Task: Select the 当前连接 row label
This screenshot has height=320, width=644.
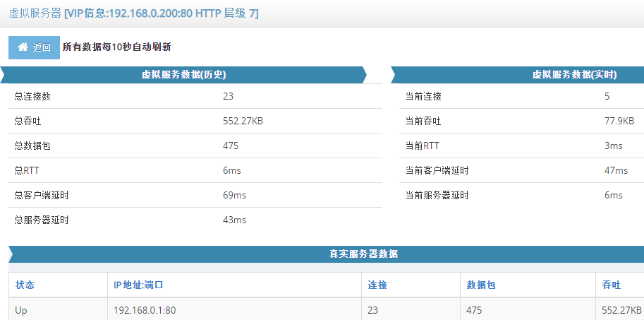Action: tap(423, 96)
